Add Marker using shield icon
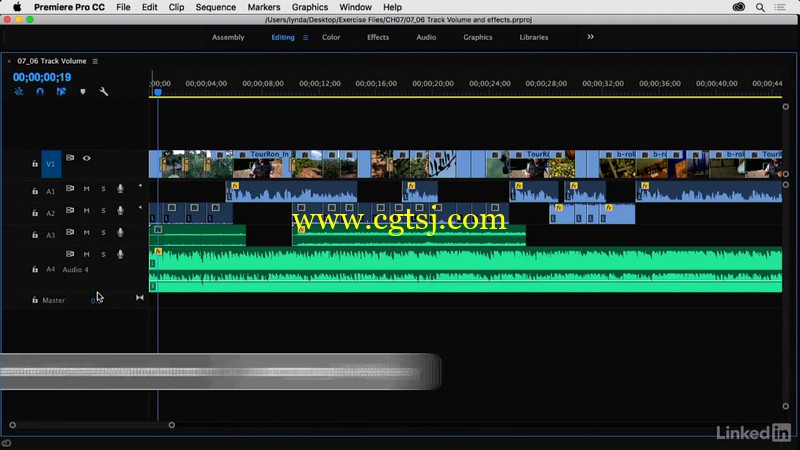The width and height of the screenshot is (800, 450). [x=83, y=92]
